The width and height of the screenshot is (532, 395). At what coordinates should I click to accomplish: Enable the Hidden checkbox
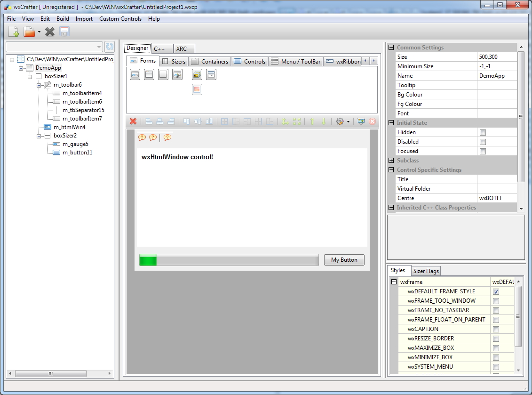(483, 132)
